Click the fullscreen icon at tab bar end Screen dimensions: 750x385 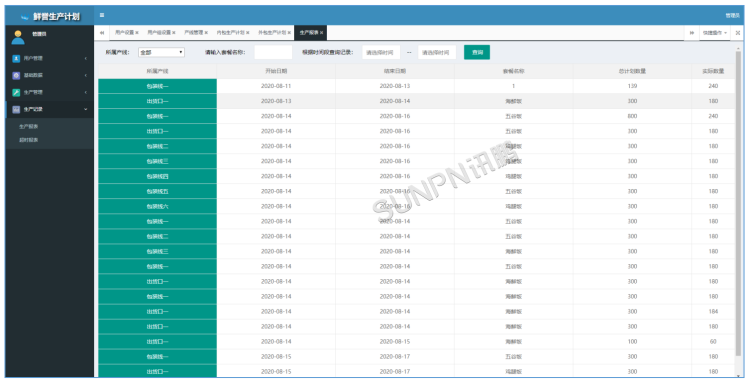738,33
